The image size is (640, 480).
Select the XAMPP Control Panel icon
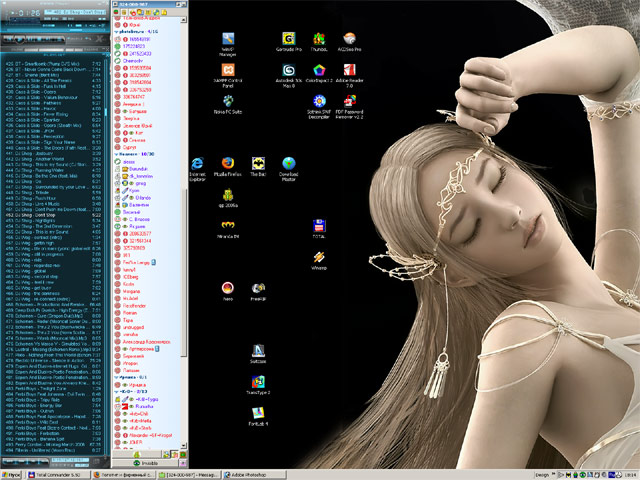click(228, 76)
